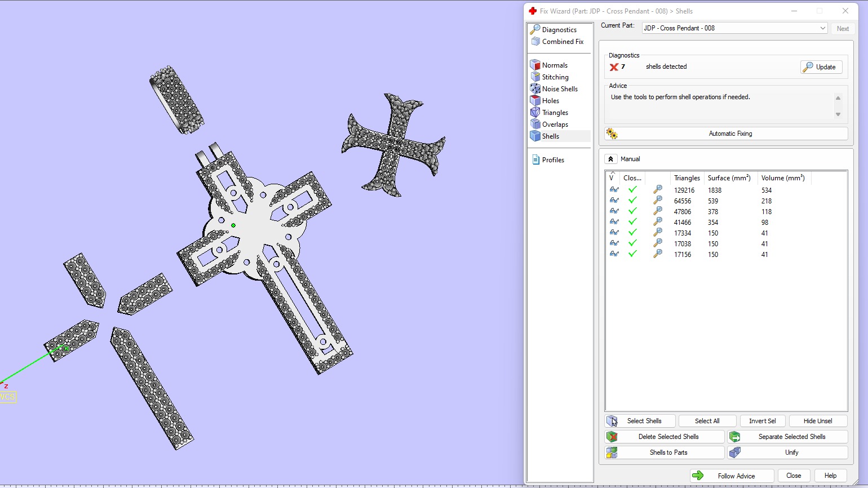Viewport: 868px width, 488px height.
Task: Click Delete Selected Shells
Action: [665, 437]
